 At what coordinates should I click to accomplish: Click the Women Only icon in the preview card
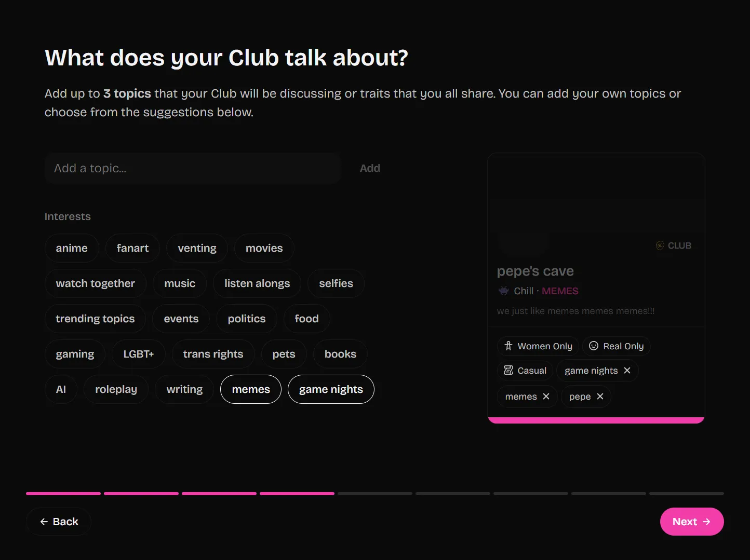508,346
